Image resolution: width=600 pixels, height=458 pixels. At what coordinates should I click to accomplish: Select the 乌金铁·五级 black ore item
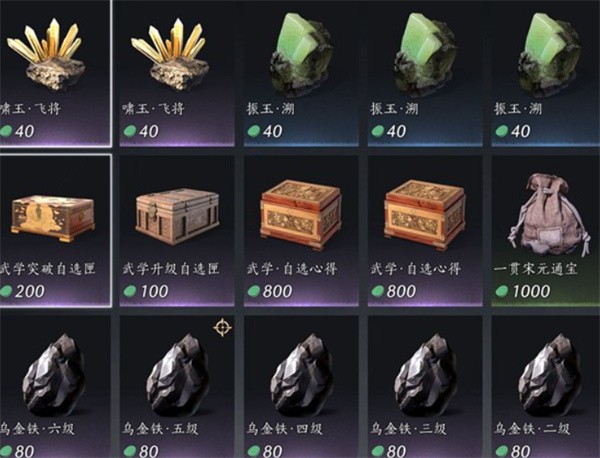tap(177, 386)
